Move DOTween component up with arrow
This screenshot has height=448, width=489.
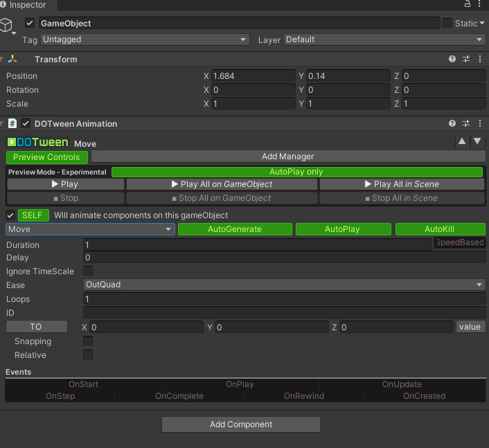pyautogui.click(x=462, y=141)
